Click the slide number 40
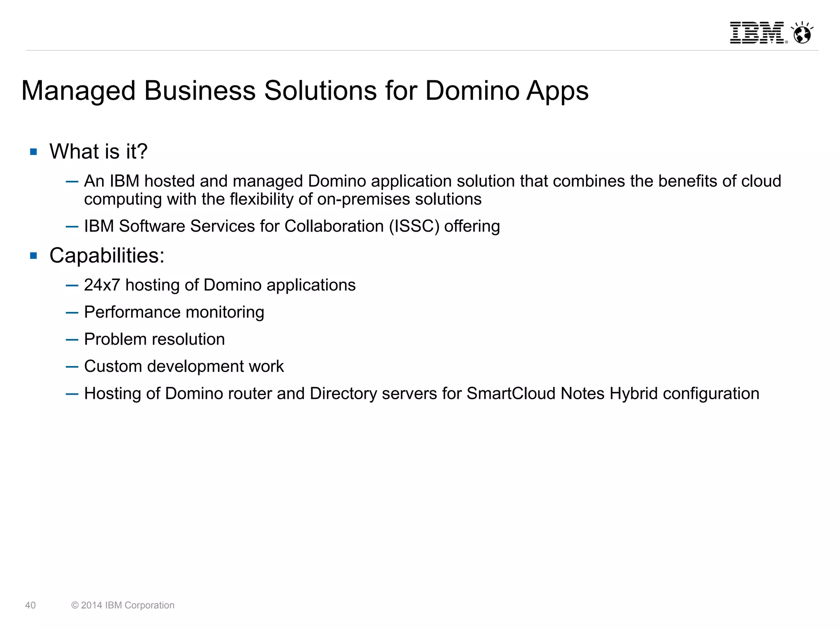Image resolution: width=840 pixels, height=630 pixels. coord(30,605)
